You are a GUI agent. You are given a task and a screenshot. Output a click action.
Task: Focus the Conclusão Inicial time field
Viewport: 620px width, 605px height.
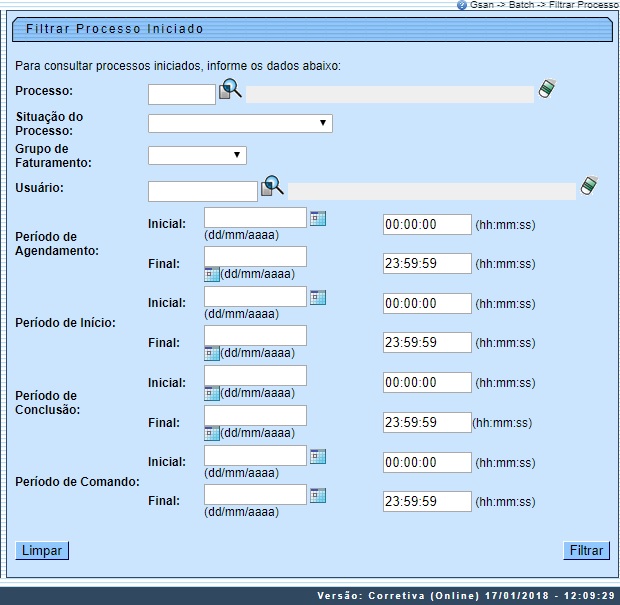pyautogui.click(x=427, y=382)
